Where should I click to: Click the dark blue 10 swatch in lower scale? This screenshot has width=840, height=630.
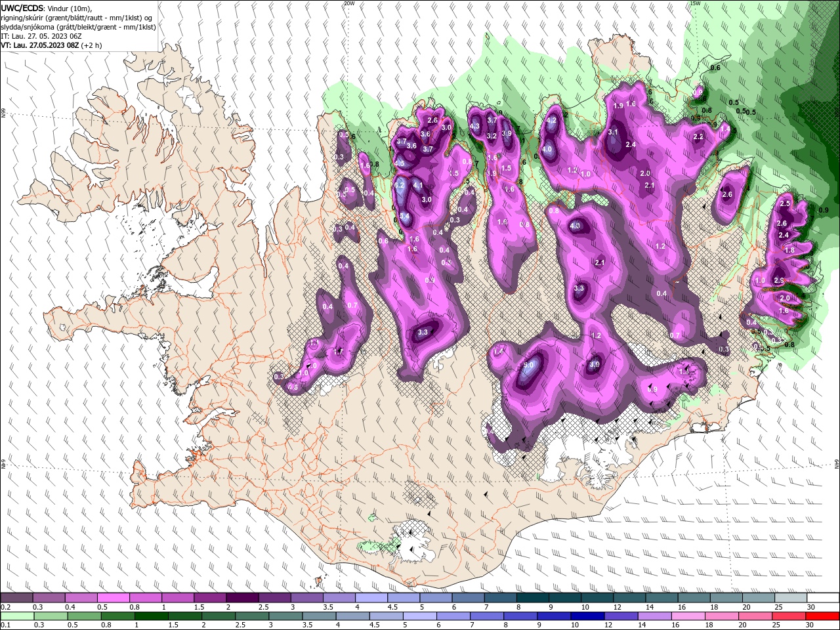tap(587, 616)
